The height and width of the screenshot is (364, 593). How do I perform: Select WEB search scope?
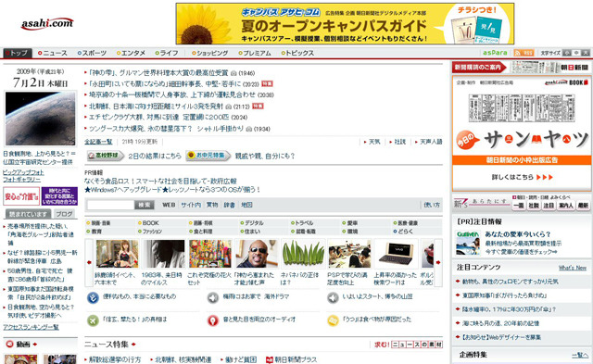click(169, 205)
